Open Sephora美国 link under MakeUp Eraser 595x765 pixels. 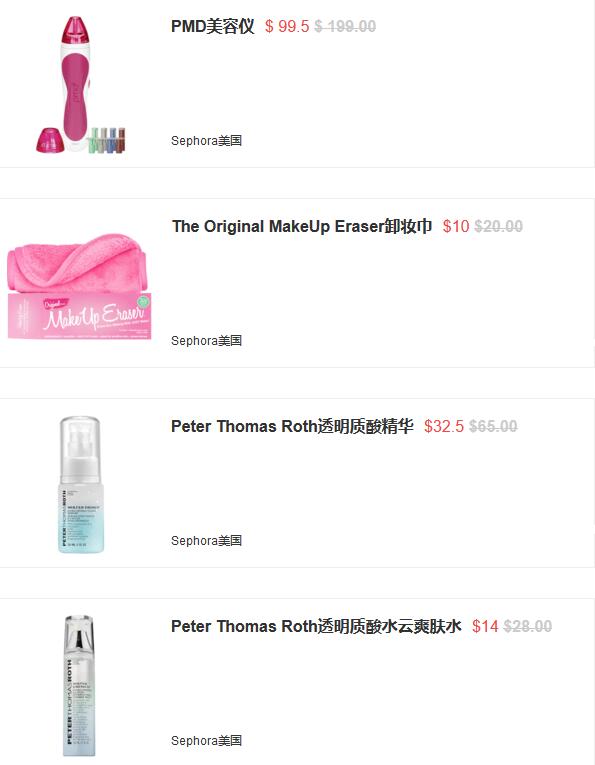pyautogui.click(x=206, y=341)
